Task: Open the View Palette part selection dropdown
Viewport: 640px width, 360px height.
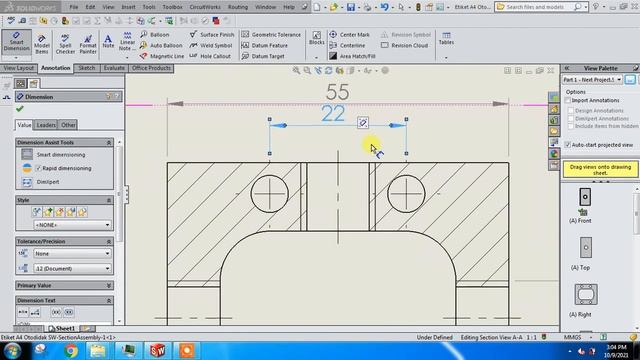Action: [x=592, y=80]
